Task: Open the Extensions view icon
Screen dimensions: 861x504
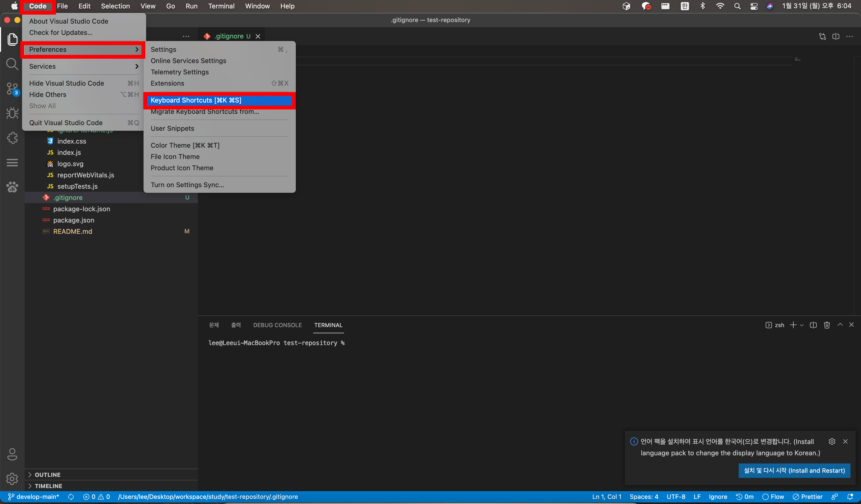Action: point(12,138)
